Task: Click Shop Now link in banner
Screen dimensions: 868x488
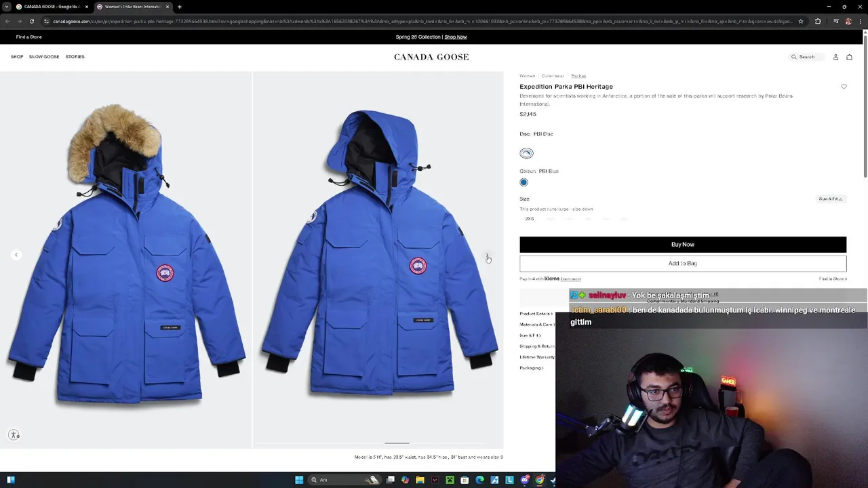Action: coord(456,37)
